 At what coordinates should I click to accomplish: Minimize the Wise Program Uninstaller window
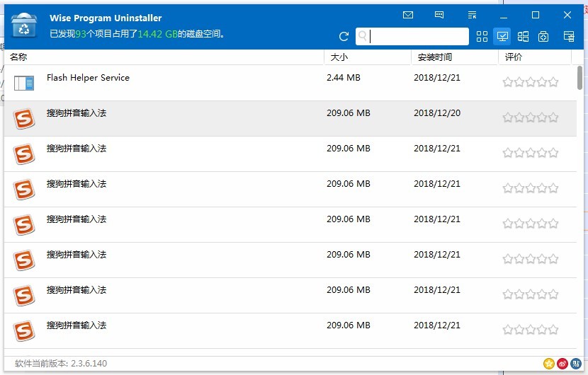pos(504,16)
